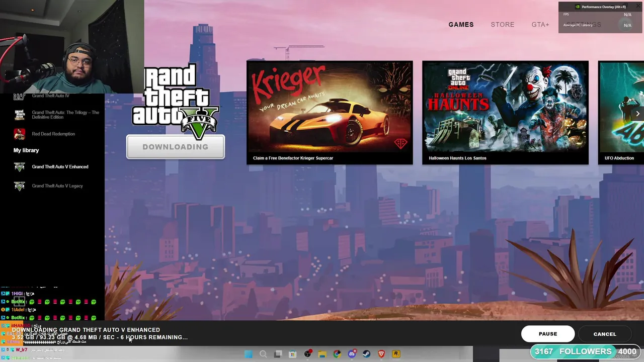Click the GTA V Enhanced game icon
This screenshot has width=644, height=362.
click(x=19, y=167)
